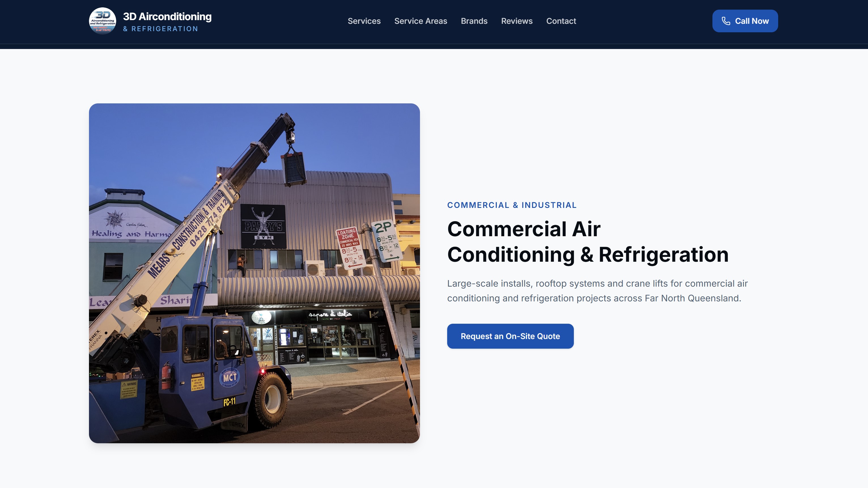Image resolution: width=868 pixels, height=488 pixels.
Task: Open the Brands navigation link
Action: click(474, 21)
